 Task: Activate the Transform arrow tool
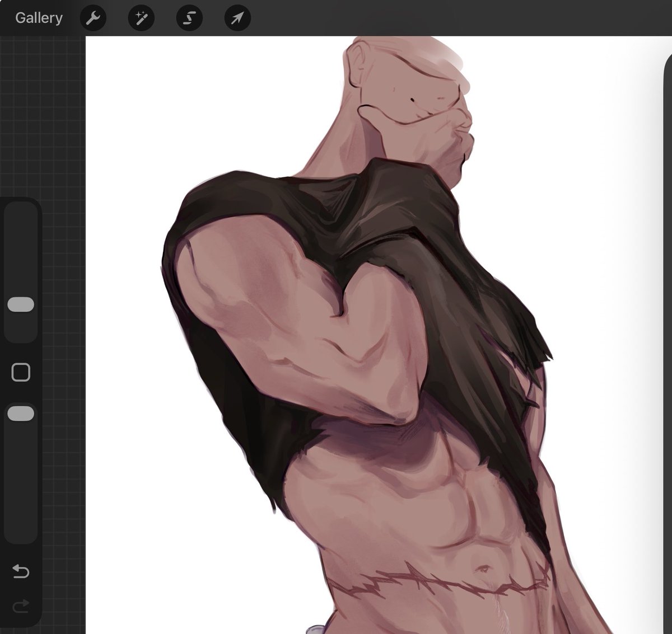[237, 18]
